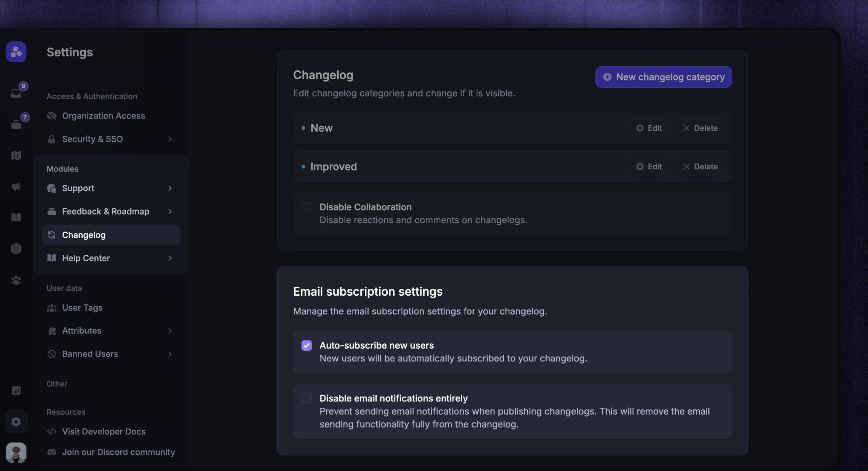The width and height of the screenshot is (868, 471).
Task: Open the moderation smiley icon in sidebar
Action: [x=16, y=248]
